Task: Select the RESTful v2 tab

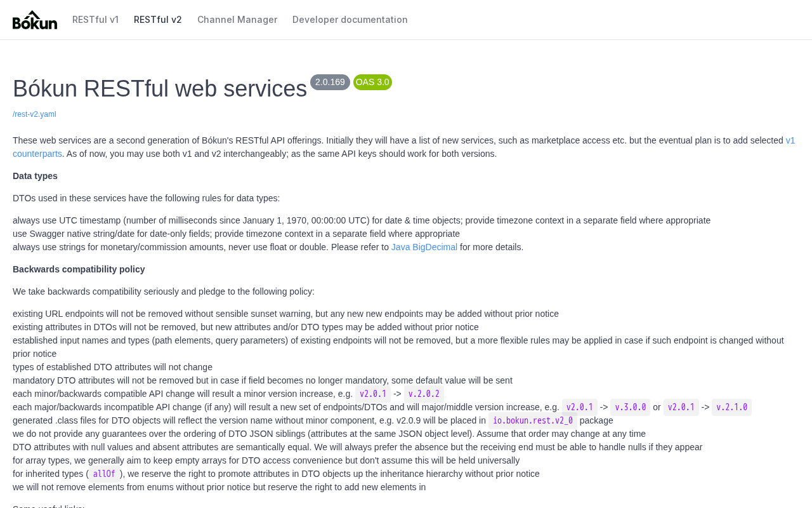Action: (158, 20)
